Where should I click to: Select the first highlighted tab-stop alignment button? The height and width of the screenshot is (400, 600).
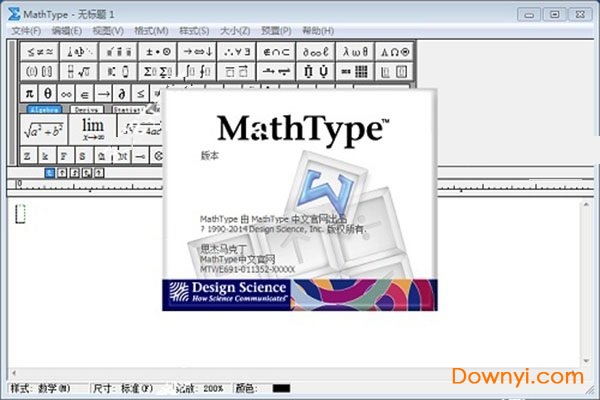click(50, 173)
